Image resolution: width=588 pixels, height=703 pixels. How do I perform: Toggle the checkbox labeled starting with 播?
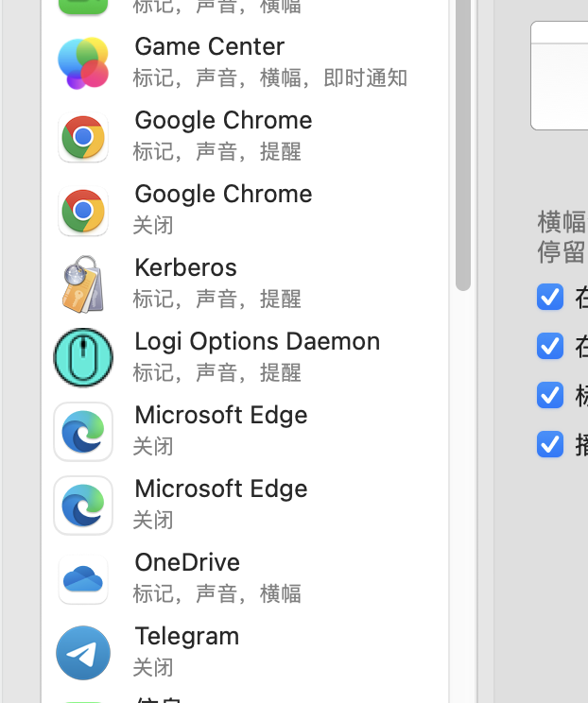(550, 444)
